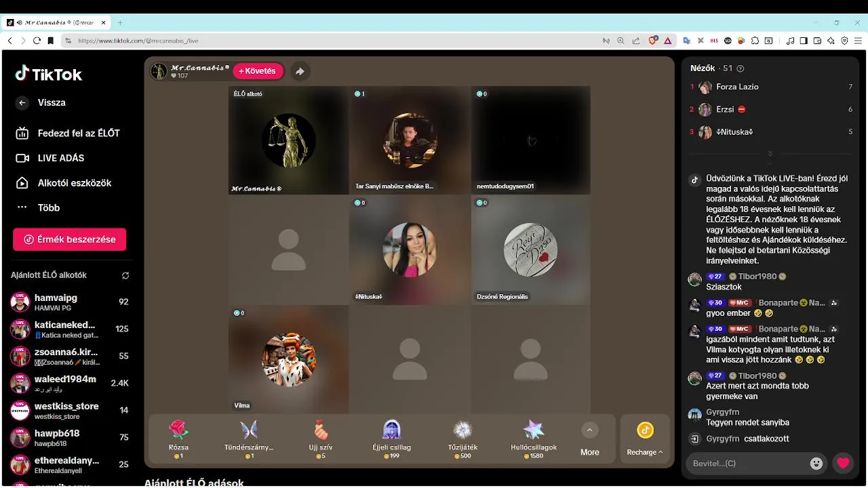Refresh Ajánlott ÉLŐ alkotók list
This screenshot has height=488, width=868.
coord(125,276)
